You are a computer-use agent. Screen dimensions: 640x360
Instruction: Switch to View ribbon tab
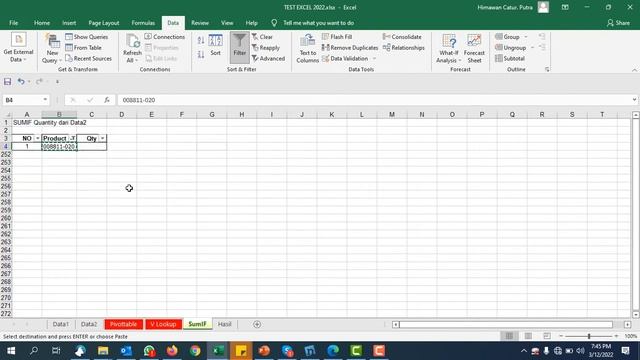(x=227, y=23)
